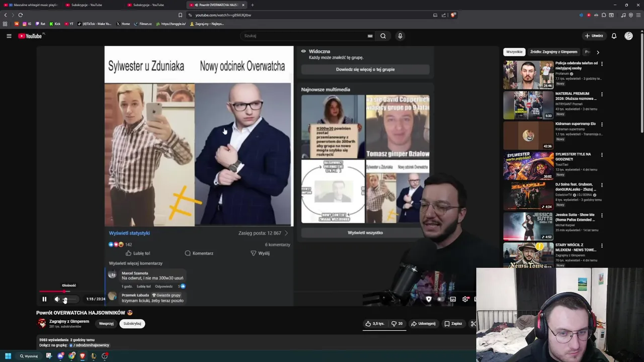Click the taskbar Wyszukaj search box

(29, 356)
